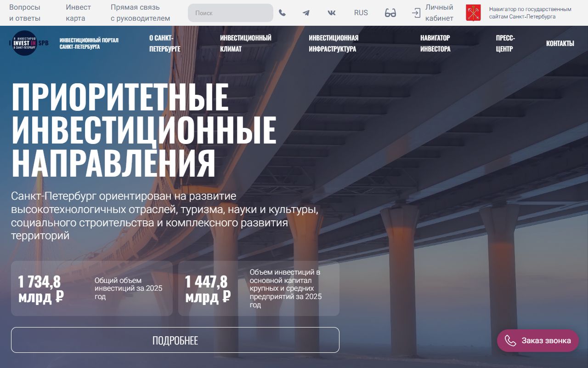
Task: Request a callback via Заказ звонка
Action: pos(538,340)
